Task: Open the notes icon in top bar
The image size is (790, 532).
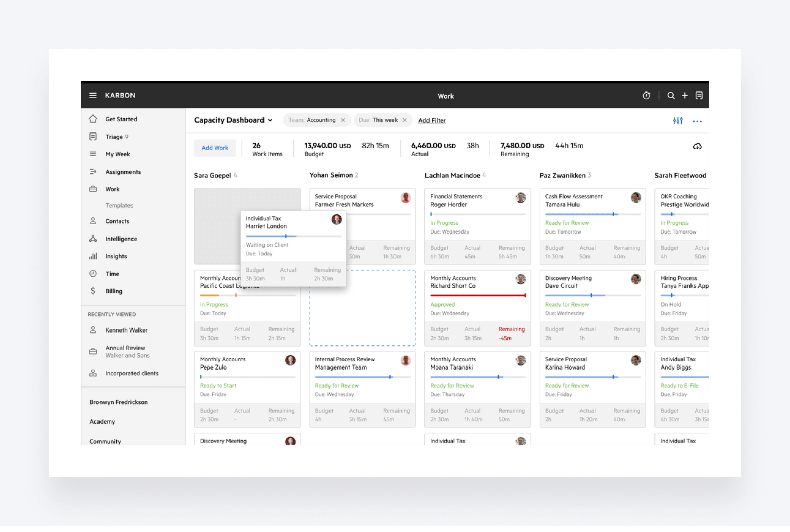Action: point(699,95)
